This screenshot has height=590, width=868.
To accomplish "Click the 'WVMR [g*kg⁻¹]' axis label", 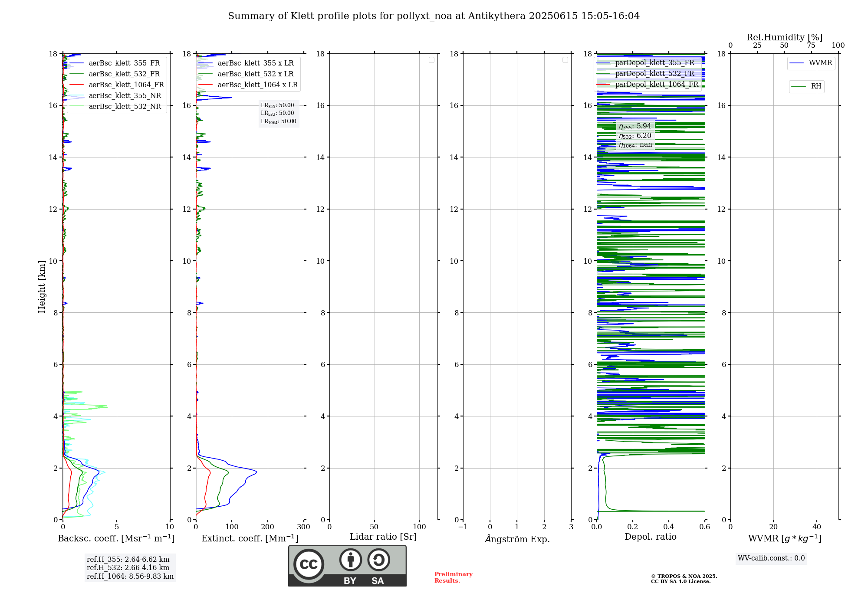I will coord(785,538).
